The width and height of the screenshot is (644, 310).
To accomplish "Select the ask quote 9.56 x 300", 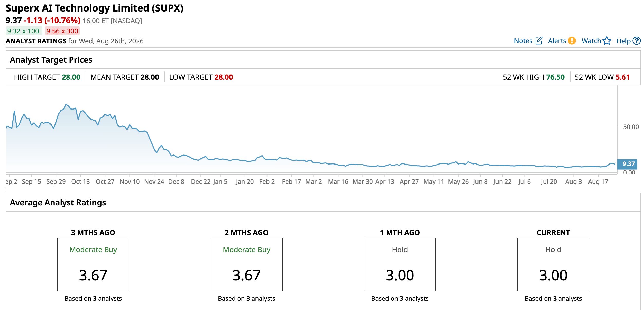I will tap(62, 31).
